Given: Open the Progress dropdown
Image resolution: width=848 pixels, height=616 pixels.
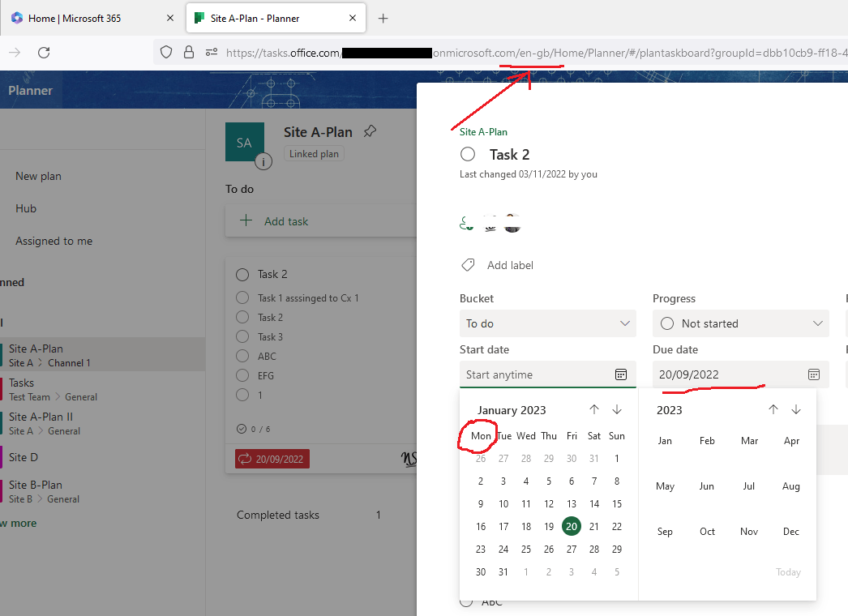Looking at the screenshot, I should click(x=740, y=323).
